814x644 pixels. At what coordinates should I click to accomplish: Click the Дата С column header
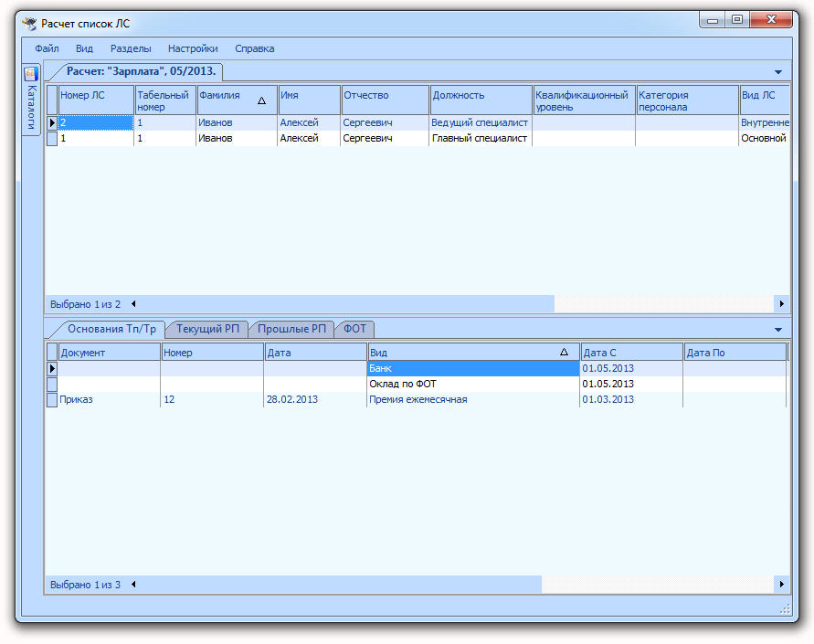click(x=631, y=353)
